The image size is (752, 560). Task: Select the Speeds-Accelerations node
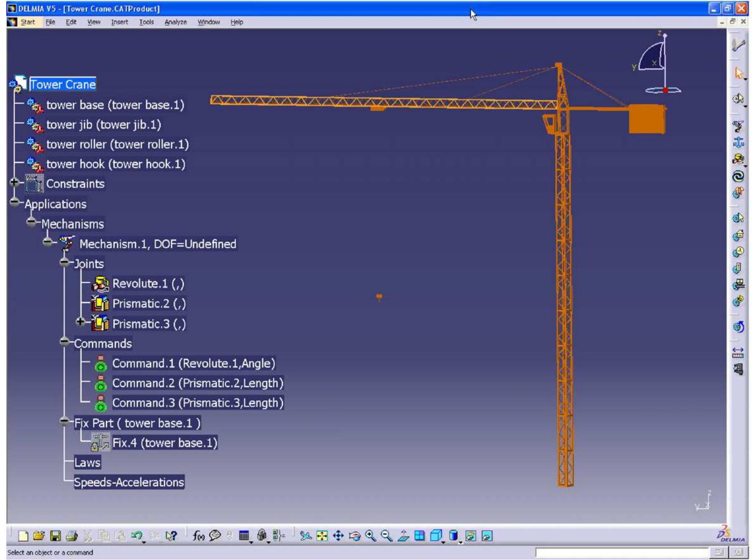click(129, 482)
